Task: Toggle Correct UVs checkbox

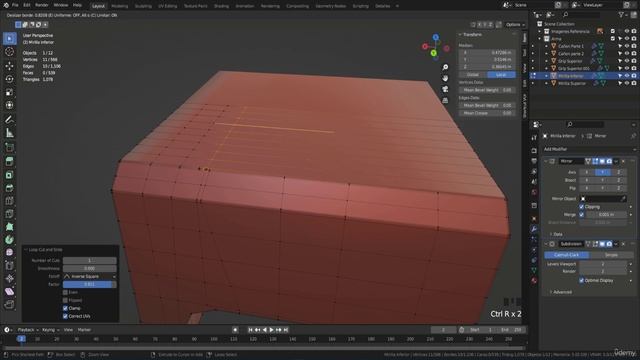Action: [x=65, y=316]
